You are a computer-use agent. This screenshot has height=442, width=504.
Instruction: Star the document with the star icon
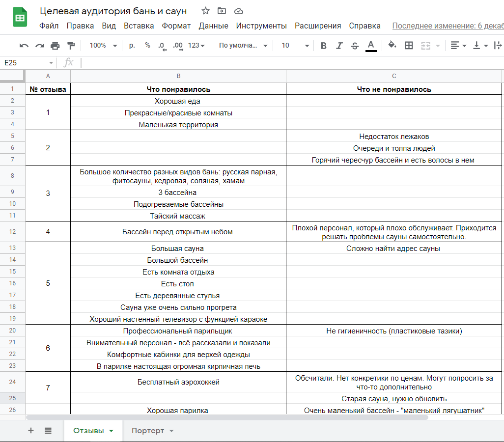(205, 11)
